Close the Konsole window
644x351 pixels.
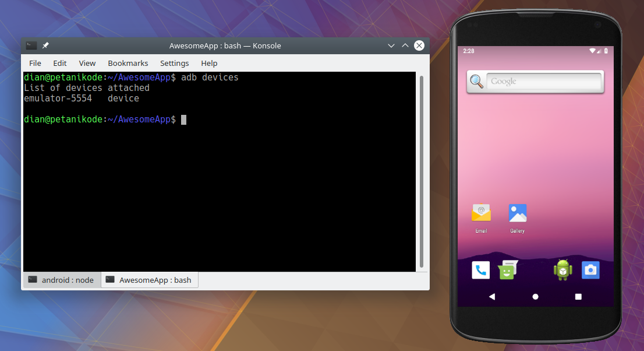coord(419,45)
